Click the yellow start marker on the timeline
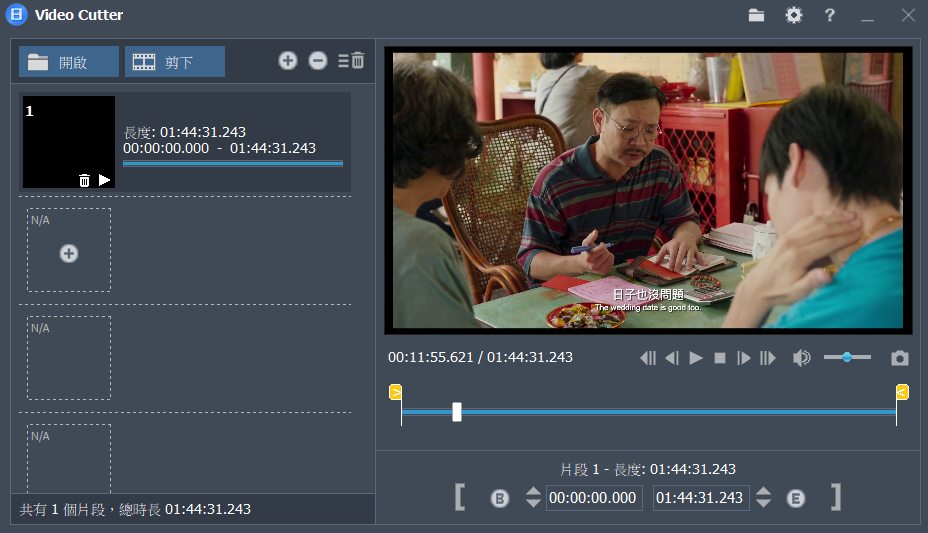Screen dimensions: 928x533 (395, 392)
